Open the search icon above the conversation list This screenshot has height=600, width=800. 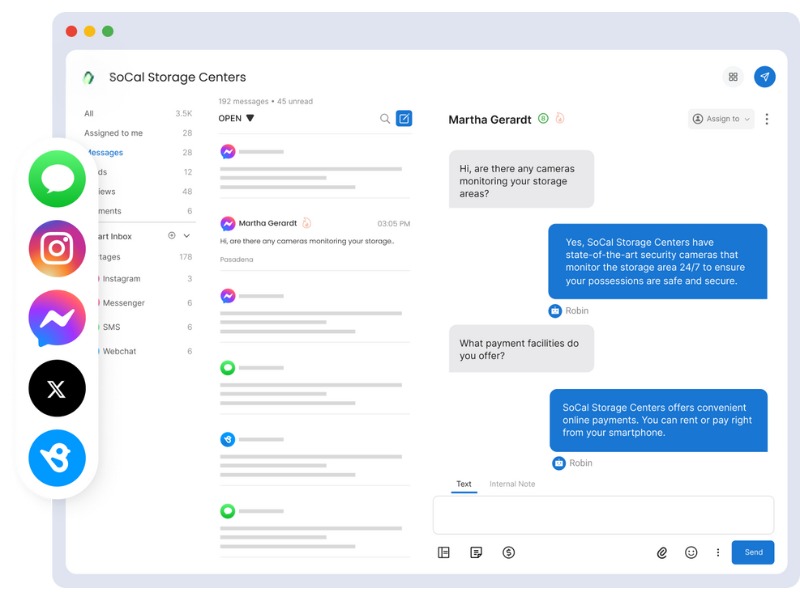tap(383, 117)
